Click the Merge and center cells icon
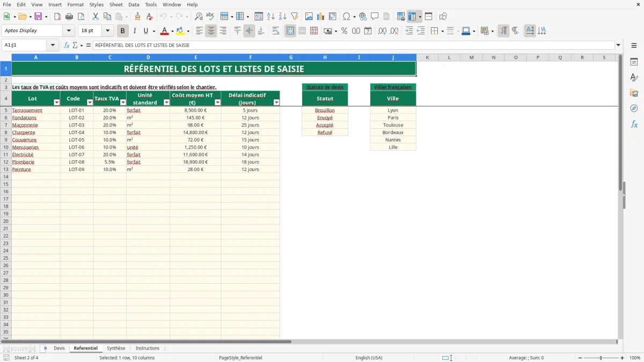 click(290, 31)
